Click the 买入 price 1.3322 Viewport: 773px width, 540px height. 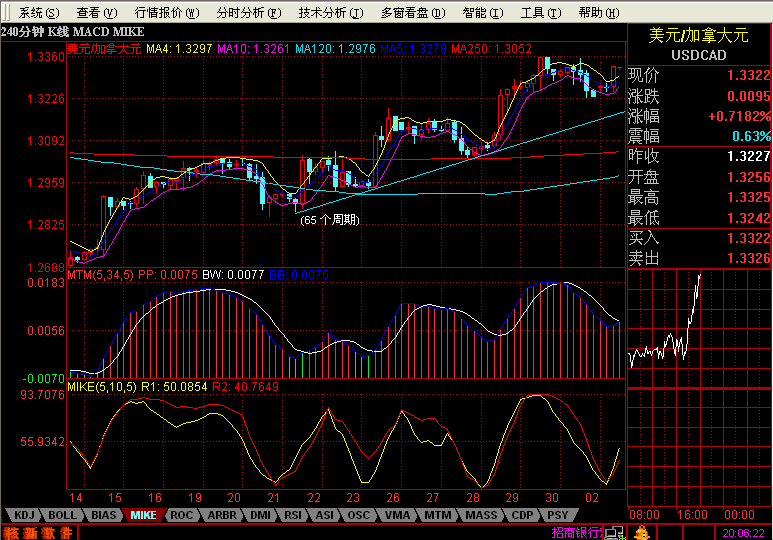tap(748, 238)
